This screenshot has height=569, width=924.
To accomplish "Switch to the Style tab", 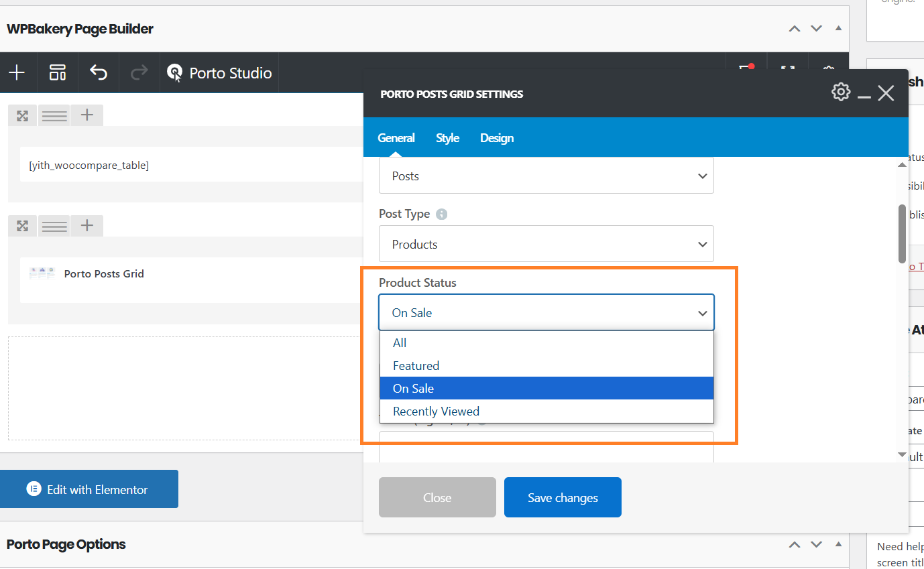I will coord(447,137).
